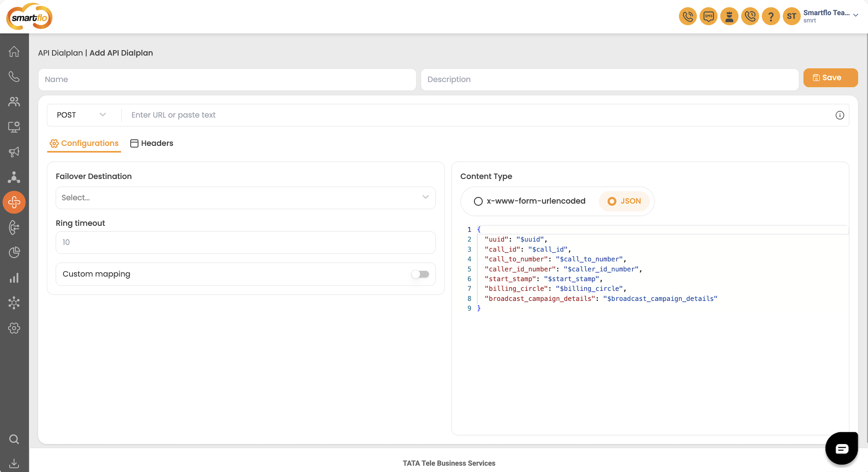The image size is (868, 472).
Task: Click the "call_to_number" line in editor
Action: [555, 259]
